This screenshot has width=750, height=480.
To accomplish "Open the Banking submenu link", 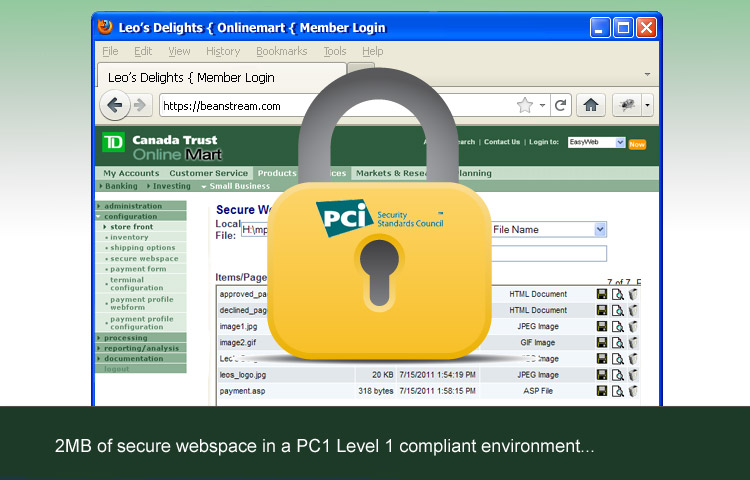I will coord(121,186).
